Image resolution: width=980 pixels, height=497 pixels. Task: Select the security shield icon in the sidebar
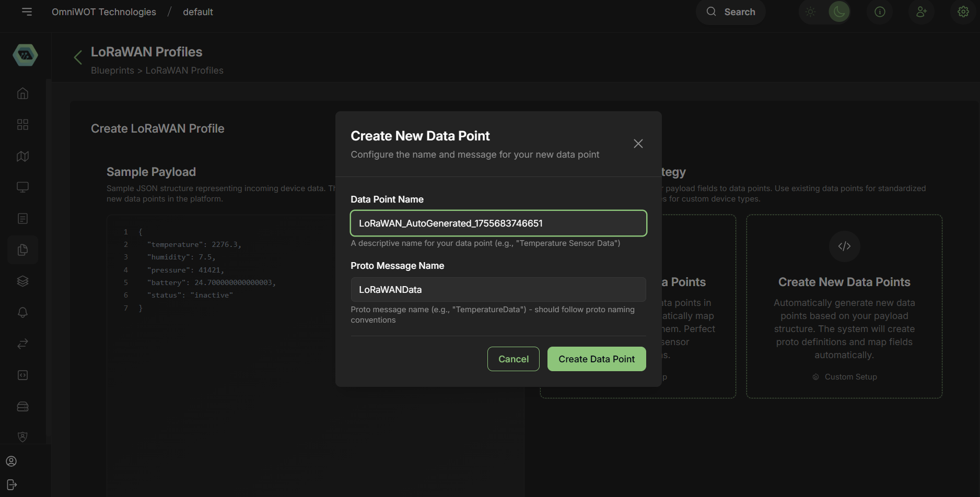tap(22, 437)
